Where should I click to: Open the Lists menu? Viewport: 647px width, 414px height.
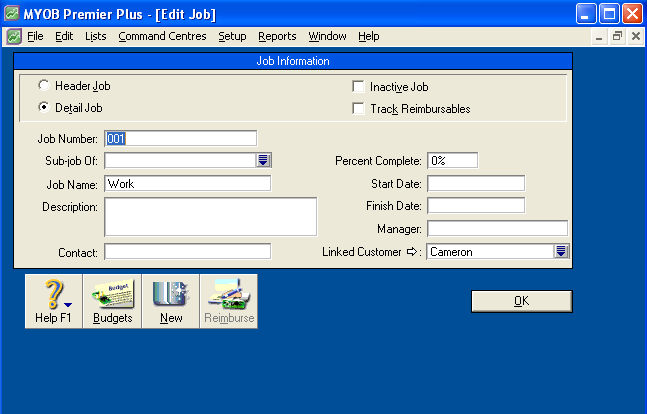tap(95, 36)
